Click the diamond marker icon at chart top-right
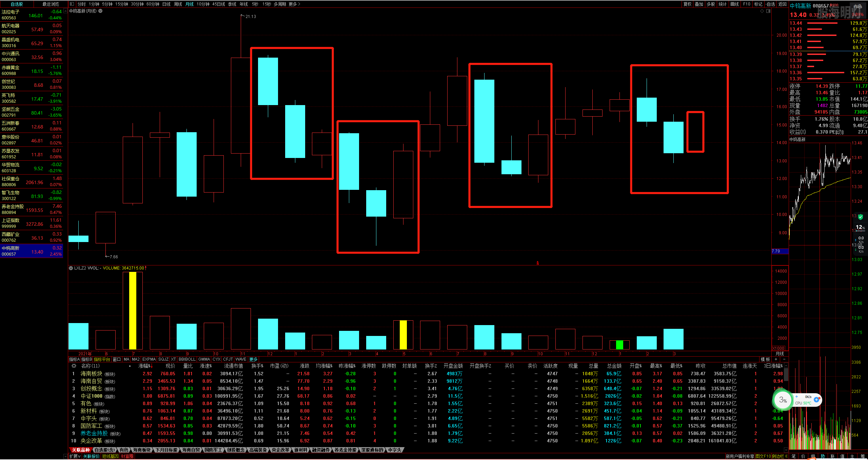Image resolution: width=868 pixels, height=460 pixels. tap(762, 11)
